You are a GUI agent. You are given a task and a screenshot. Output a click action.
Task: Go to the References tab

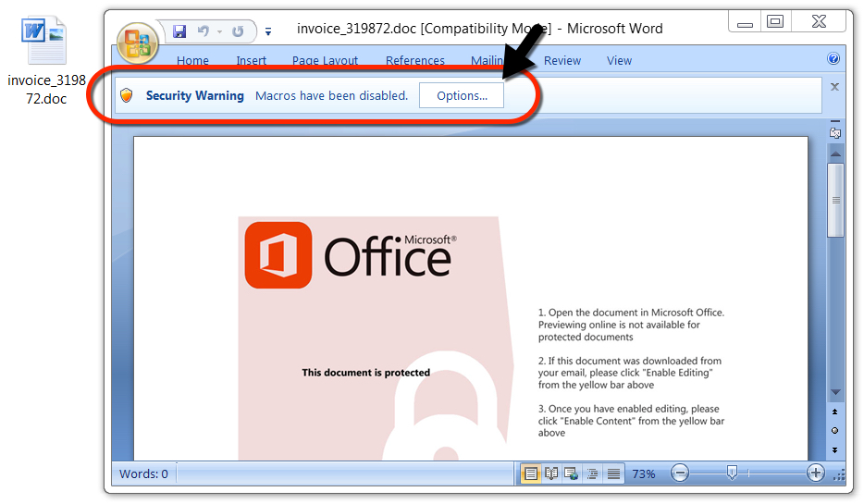415,60
